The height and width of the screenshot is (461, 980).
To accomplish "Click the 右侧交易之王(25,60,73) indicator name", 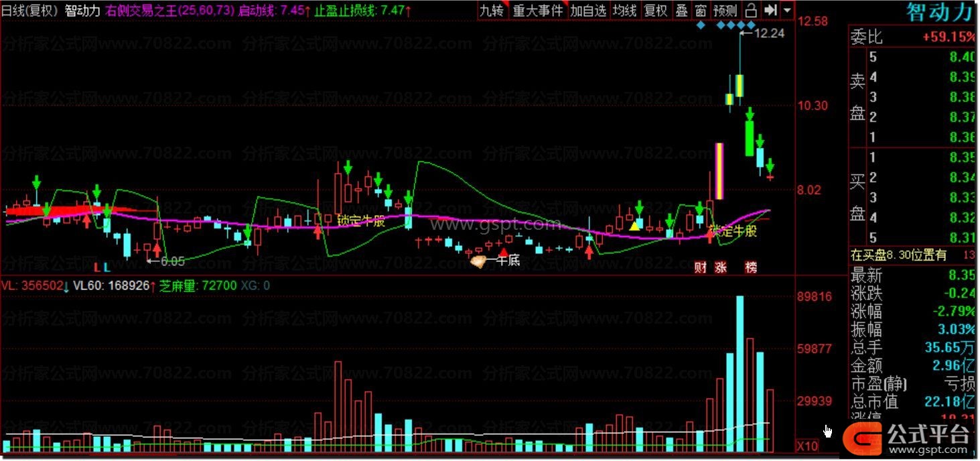I will pos(170,10).
